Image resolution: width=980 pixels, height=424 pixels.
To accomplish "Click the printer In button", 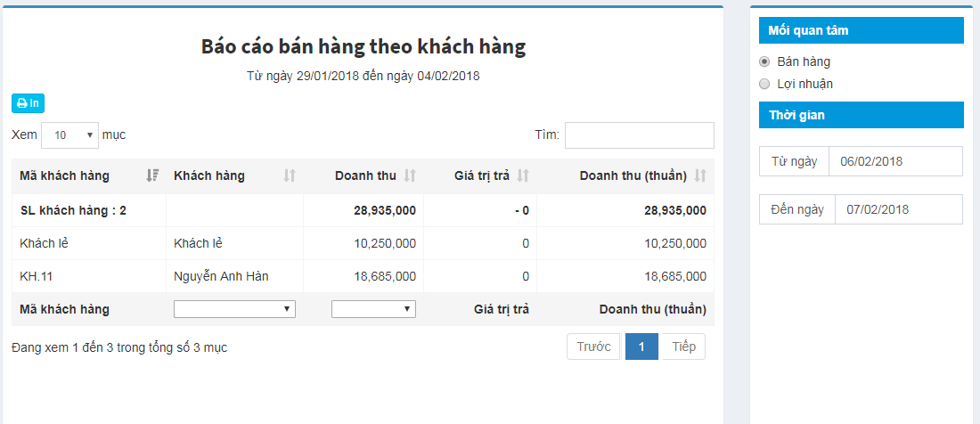I will tap(29, 103).
